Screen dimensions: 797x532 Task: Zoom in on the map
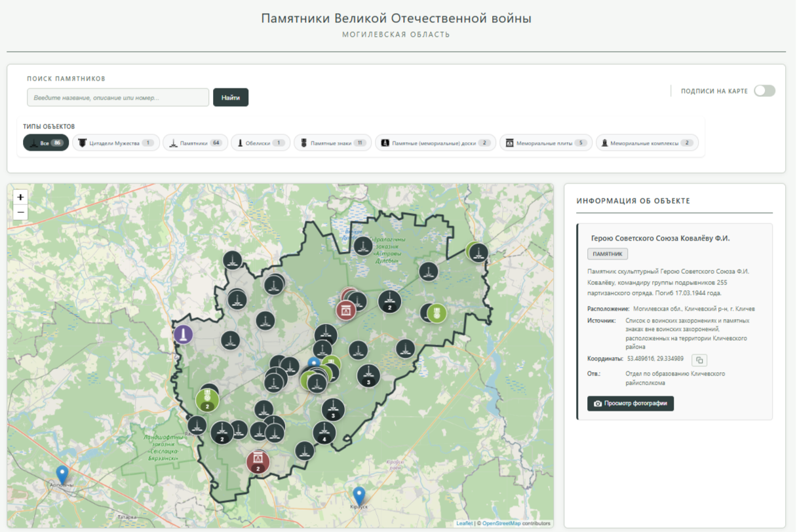[20, 197]
